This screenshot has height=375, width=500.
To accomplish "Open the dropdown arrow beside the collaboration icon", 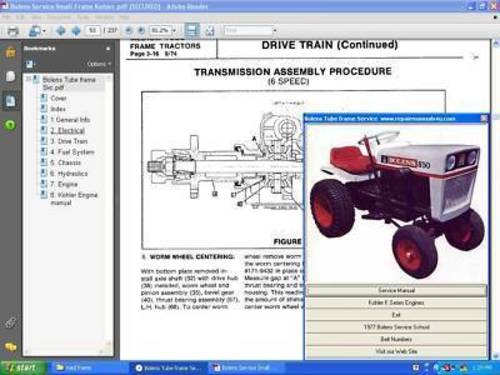I will pos(44,31).
